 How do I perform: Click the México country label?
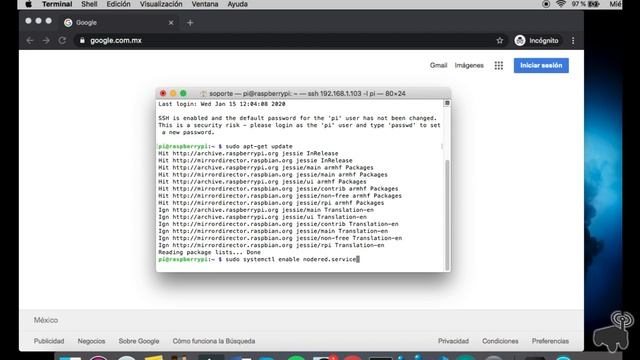(x=46, y=320)
